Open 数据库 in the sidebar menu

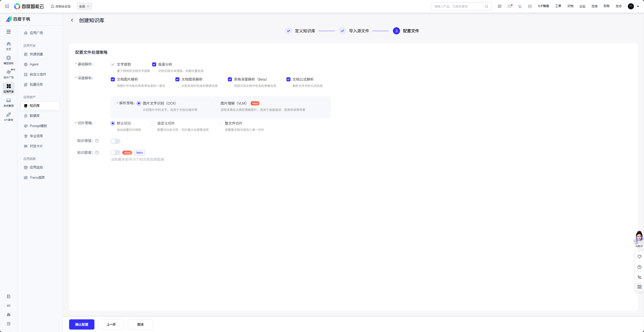point(35,116)
